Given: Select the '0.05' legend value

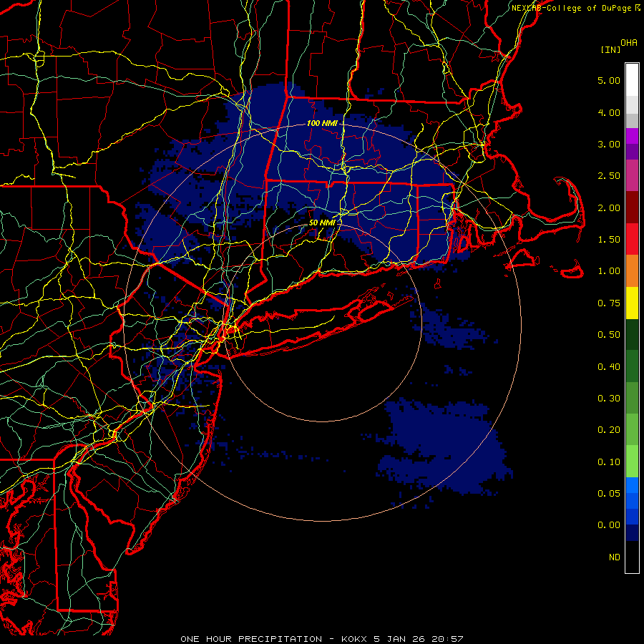Looking at the screenshot, I should [x=609, y=494].
